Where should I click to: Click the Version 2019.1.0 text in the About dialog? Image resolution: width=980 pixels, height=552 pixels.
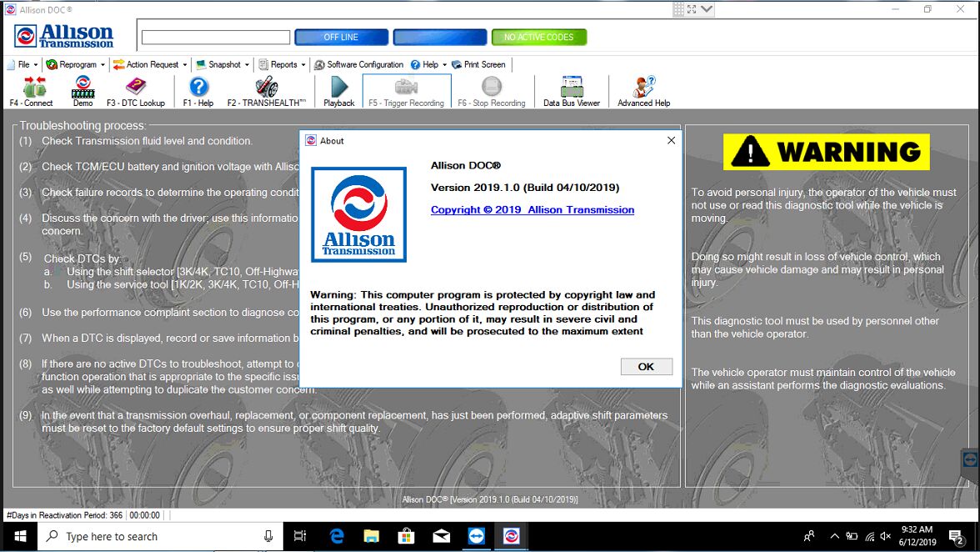point(525,188)
